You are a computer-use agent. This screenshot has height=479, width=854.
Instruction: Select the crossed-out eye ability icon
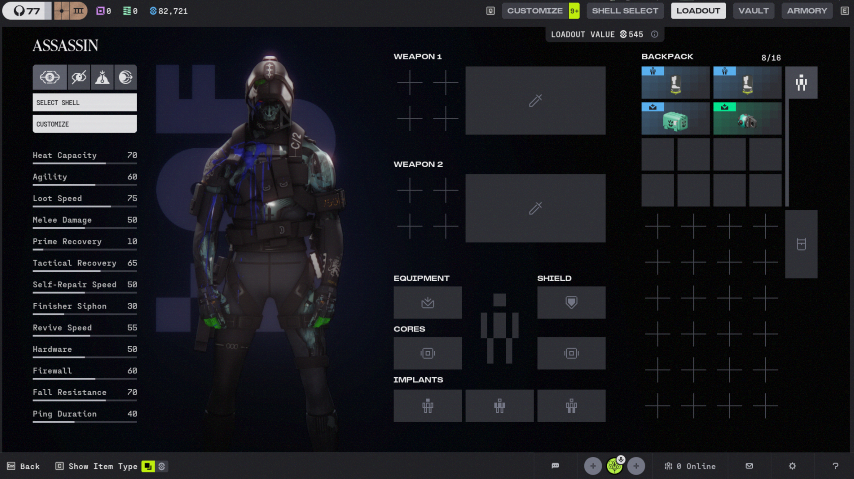pyautogui.click(x=76, y=77)
